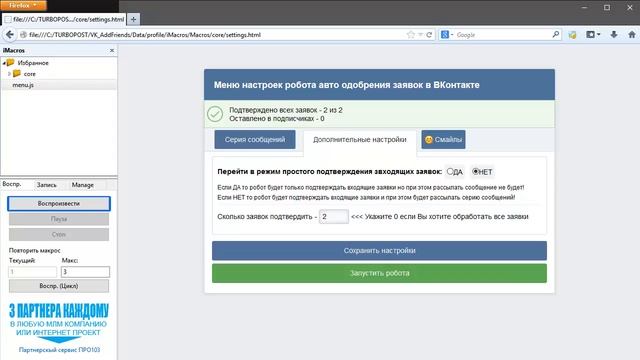
Task: Select the ДА radio button
Action: pyautogui.click(x=450, y=171)
